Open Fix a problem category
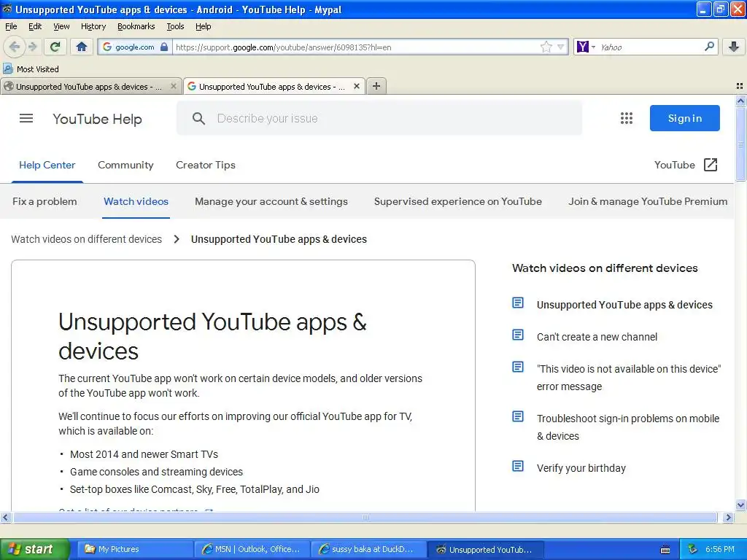The width and height of the screenshot is (747, 560). tap(44, 201)
